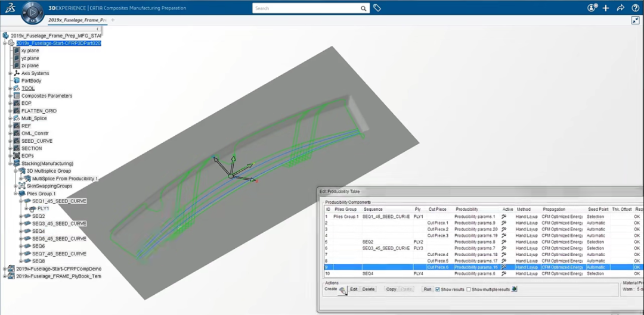Expand the SEQ2 node
This screenshot has width=644, height=315.
click(x=21, y=216)
